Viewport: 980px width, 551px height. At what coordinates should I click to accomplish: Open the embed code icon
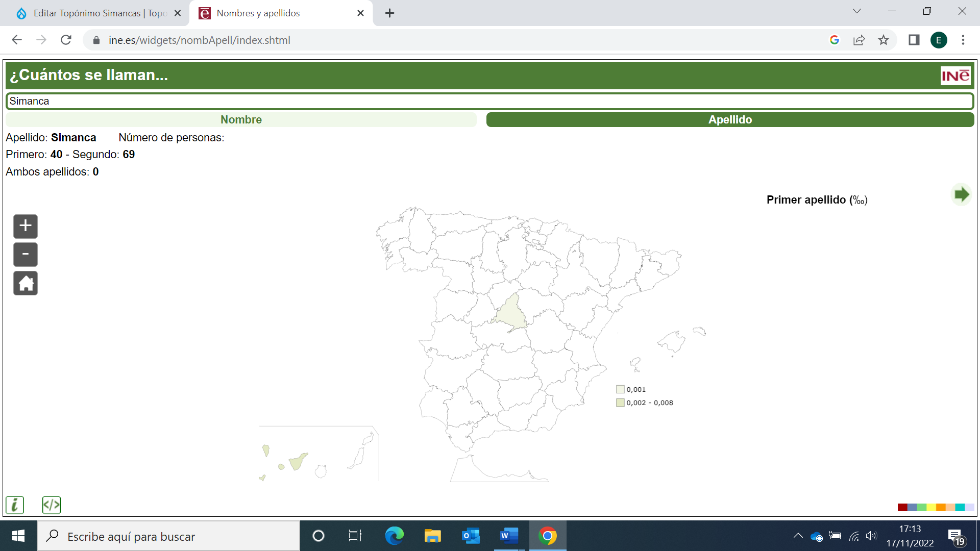coord(52,505)
